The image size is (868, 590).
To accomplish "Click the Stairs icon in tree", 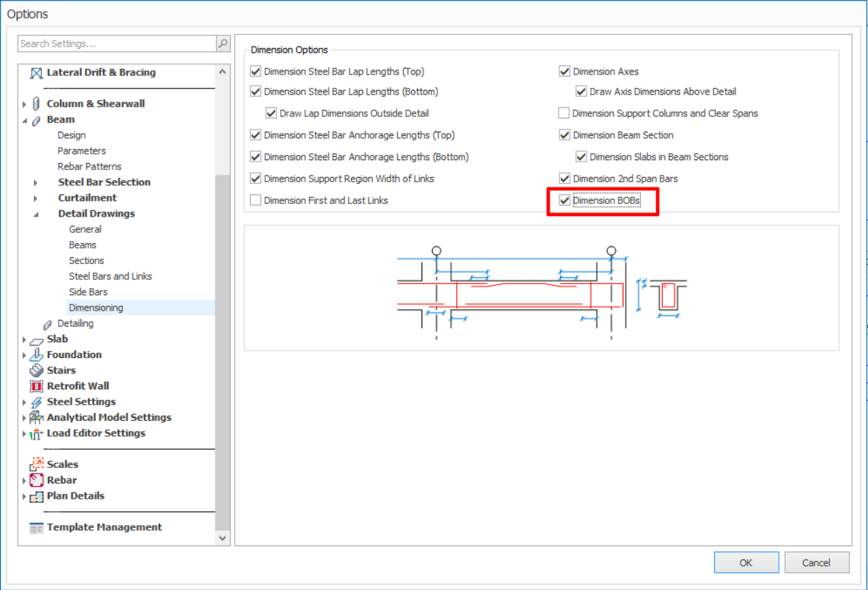I will pos(37,371).
